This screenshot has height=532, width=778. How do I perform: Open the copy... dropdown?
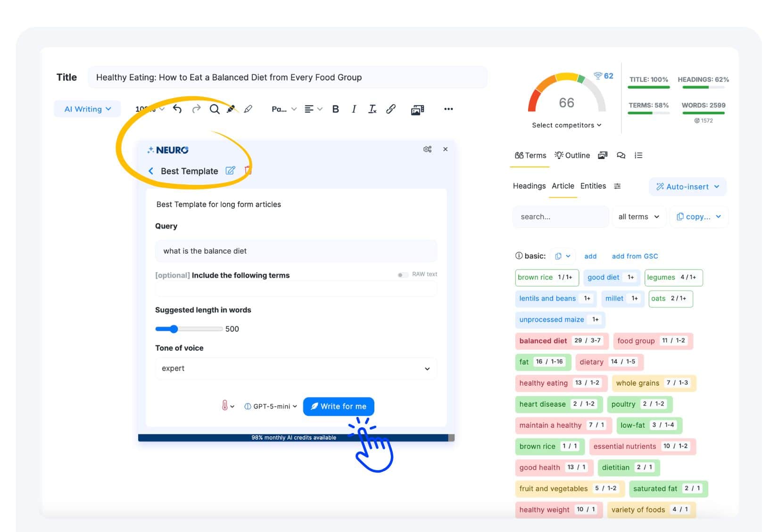[699, 216]
